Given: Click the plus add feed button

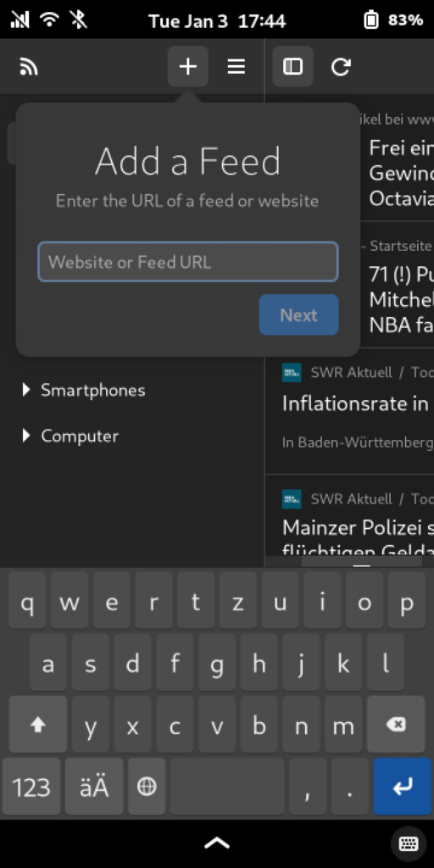Looking at the screenshot, I should [188, 67].
